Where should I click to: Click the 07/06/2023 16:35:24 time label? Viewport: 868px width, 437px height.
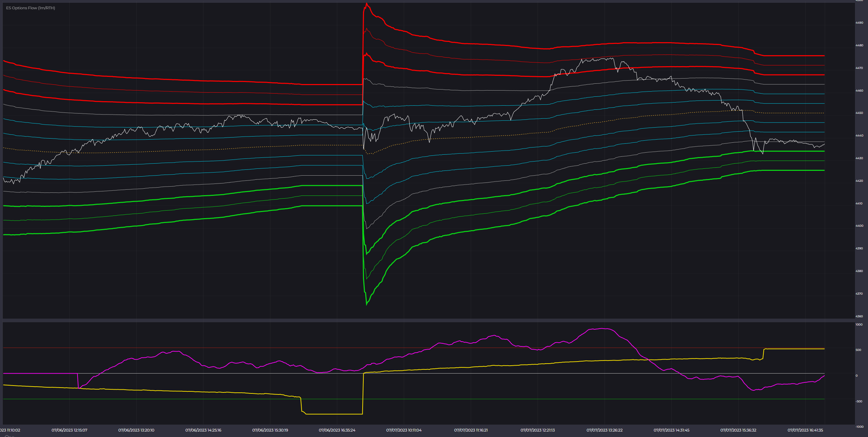click(x=337, y=430)
